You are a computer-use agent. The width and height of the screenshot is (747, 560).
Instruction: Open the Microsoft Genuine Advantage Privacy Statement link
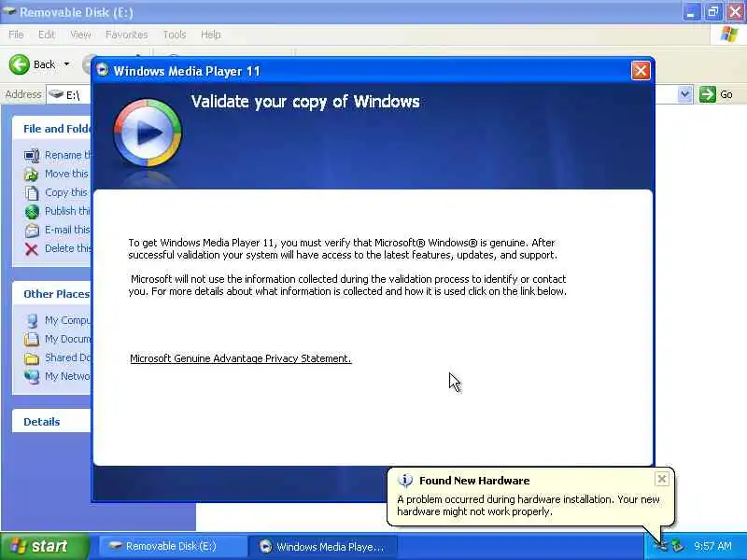pos(241,358)
